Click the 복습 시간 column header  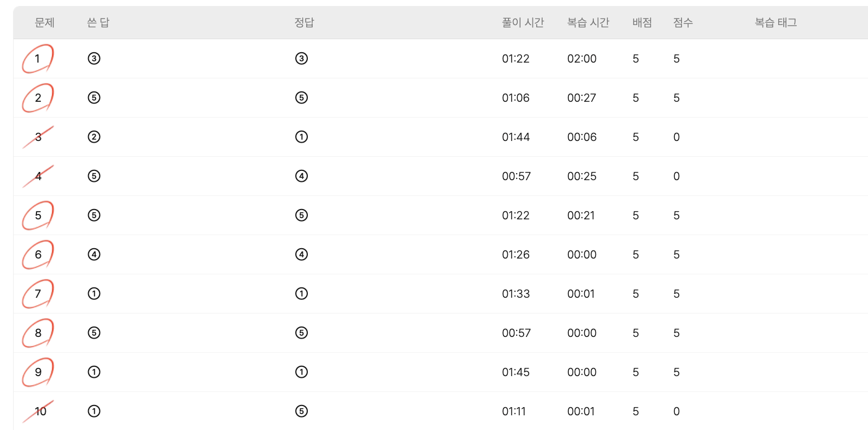coord(588,22)
